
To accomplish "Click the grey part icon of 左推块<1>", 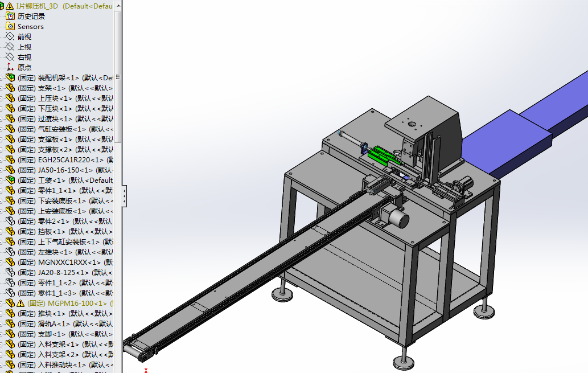I will click(x=10, y=252).
